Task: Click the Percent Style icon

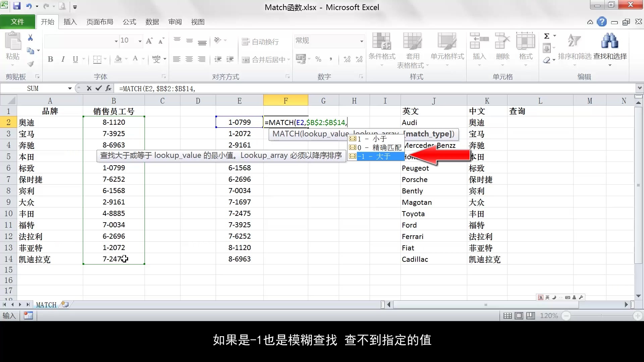Action: click(x=318, y=59)
